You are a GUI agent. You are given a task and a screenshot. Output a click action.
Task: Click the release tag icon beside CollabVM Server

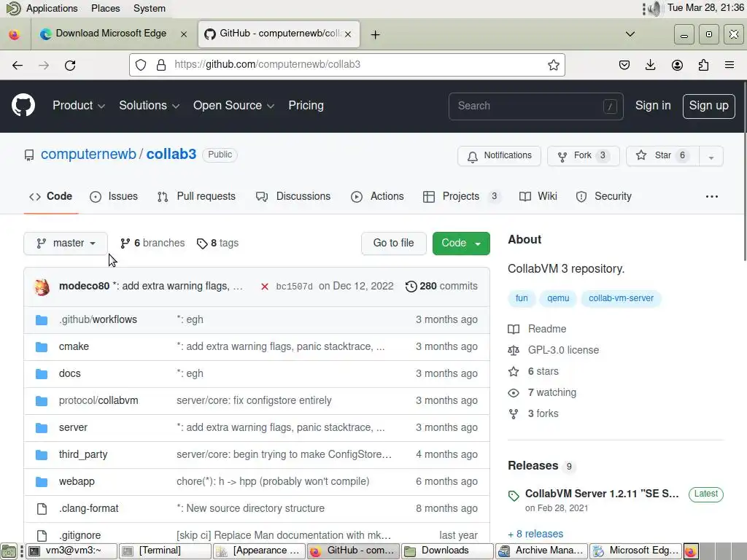[x=514, y=496]
